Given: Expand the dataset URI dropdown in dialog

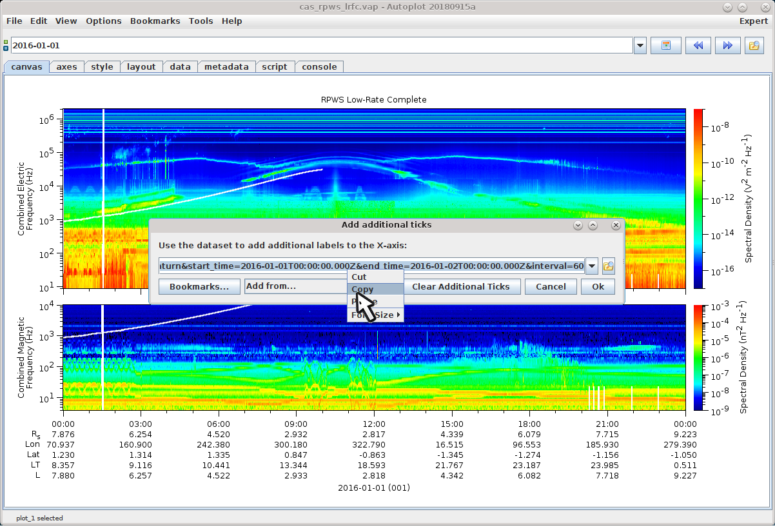Looking at the screenshot, I should pyautogui.click(x=591, y=266).
